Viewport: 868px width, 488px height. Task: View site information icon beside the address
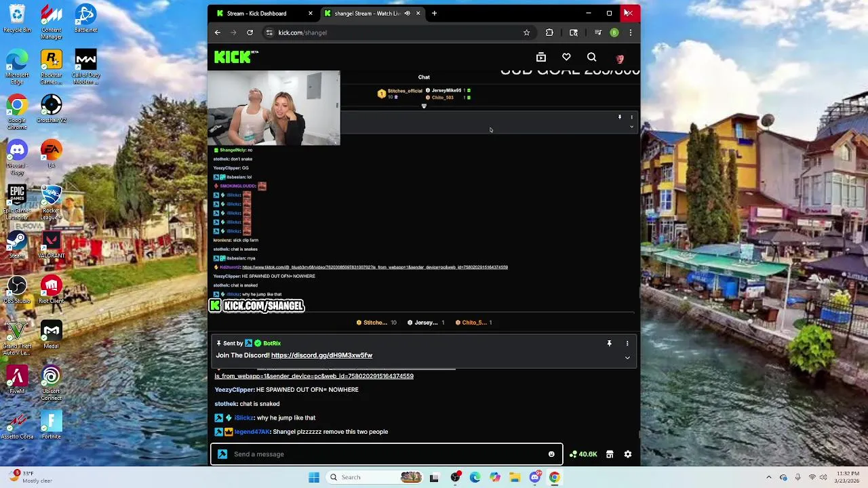tap(269, 33)
